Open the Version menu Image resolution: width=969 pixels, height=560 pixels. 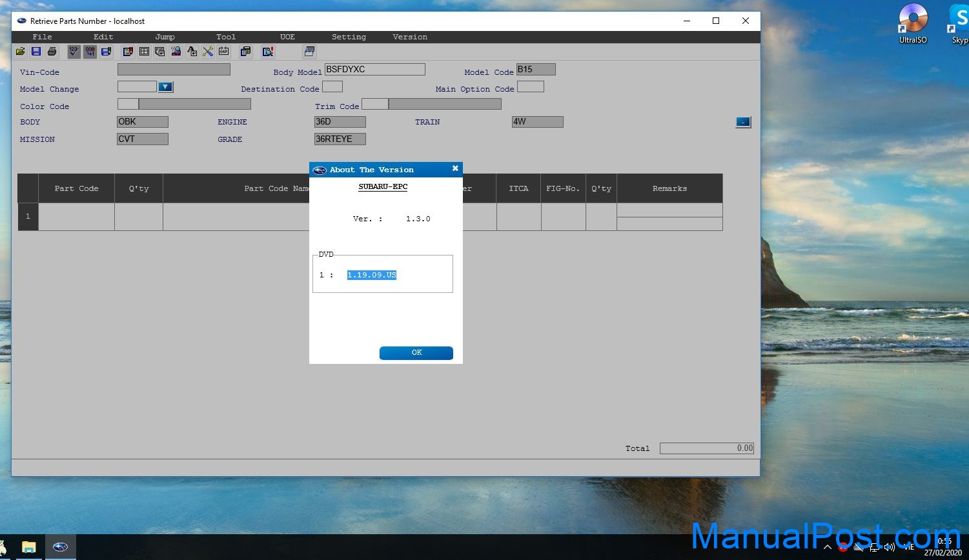coord(410,37)
